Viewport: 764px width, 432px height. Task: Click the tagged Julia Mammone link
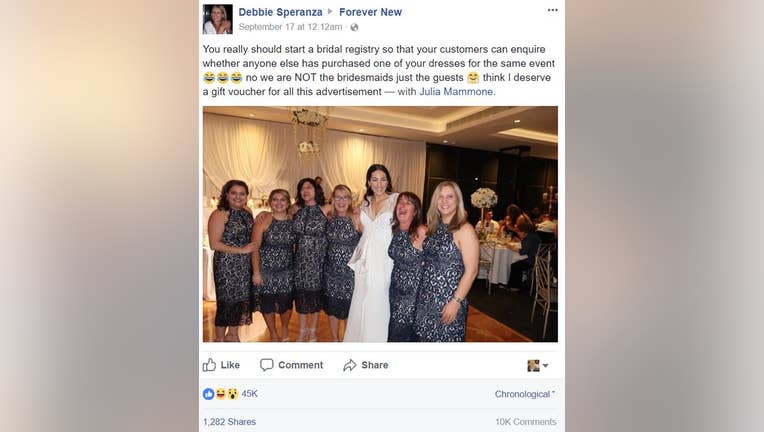[x=456, y=92]
